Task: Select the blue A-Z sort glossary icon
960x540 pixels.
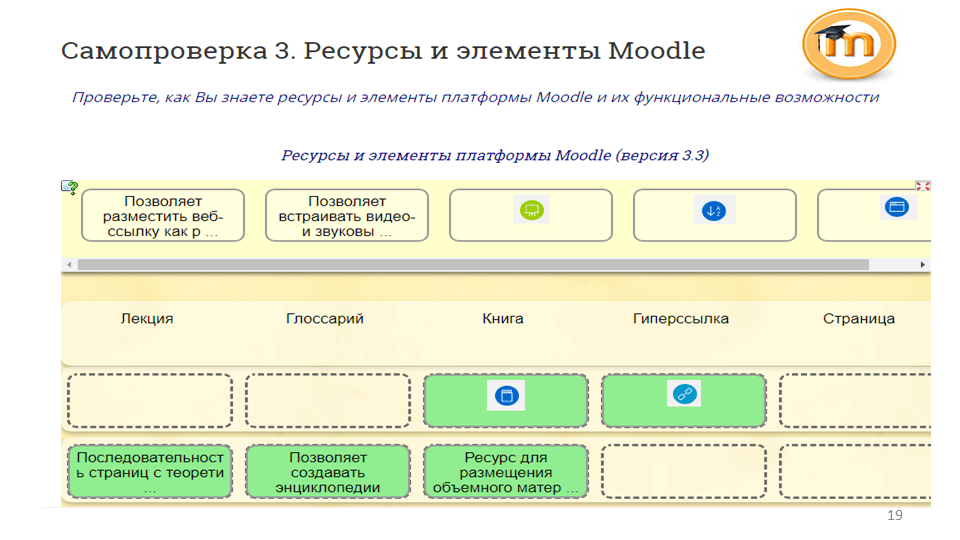Action: pyautogui.click(x=714, y=212)
